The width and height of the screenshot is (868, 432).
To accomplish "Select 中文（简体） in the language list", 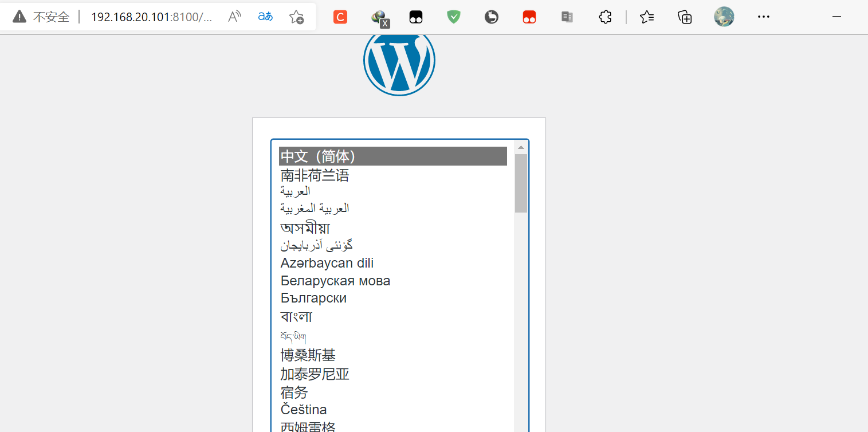I will 393,156.
